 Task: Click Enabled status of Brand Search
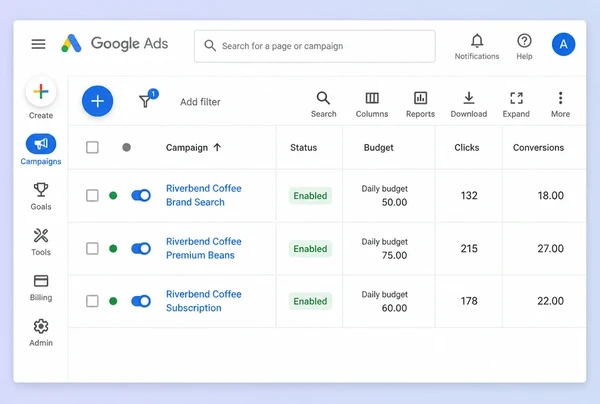pos(310,196)
